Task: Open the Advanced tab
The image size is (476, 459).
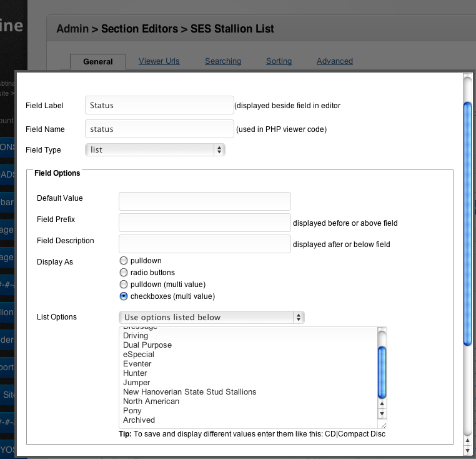Action: 335,61
